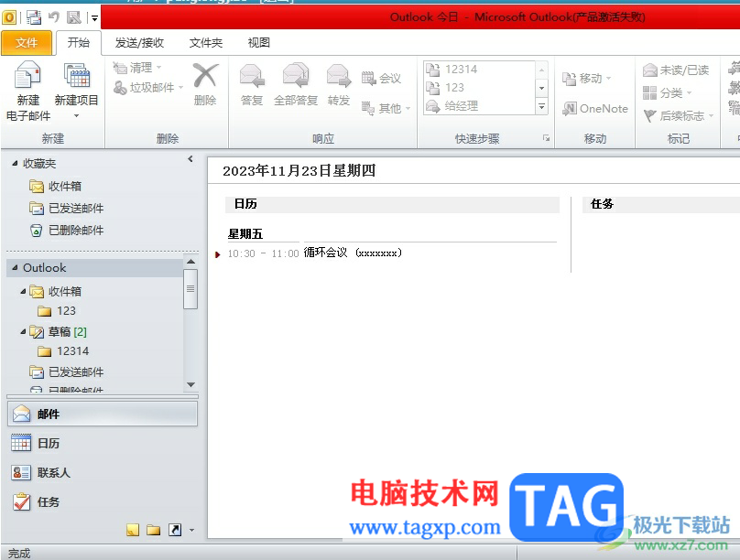Click the Meeting (会议) reply icon
Image resolution: width=740 pixels, height=560 pixels.
click(x=368, y=78)
